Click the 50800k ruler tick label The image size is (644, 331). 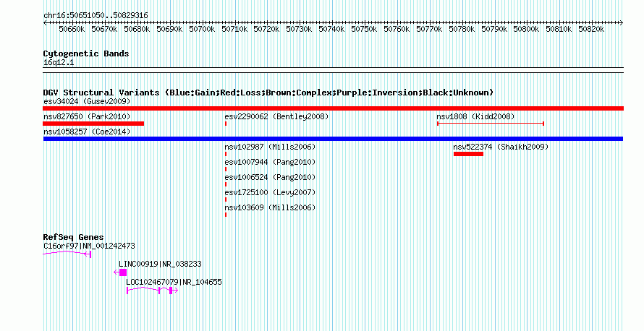(x=526, y=29)
